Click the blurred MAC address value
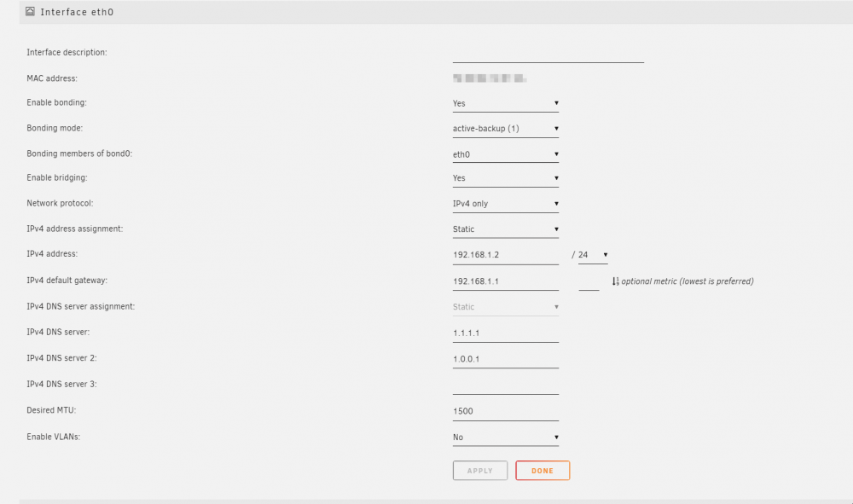 click(x=489, y=78)
